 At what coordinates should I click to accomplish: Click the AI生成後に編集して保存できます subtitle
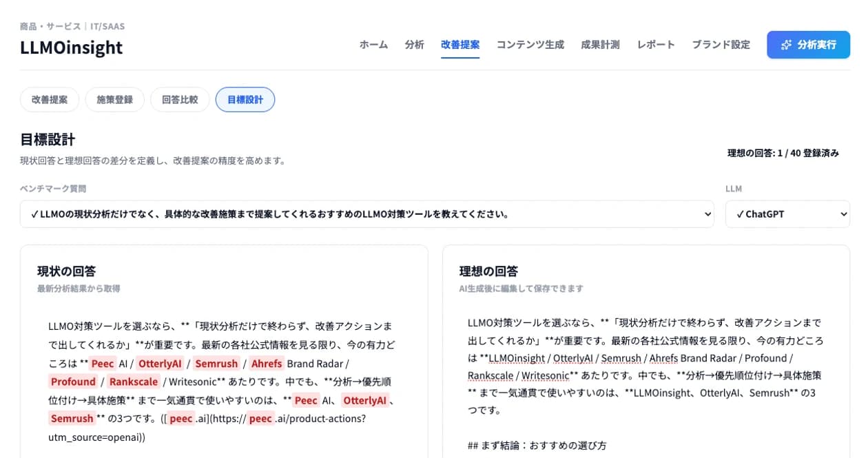click(x=521, y=289)
